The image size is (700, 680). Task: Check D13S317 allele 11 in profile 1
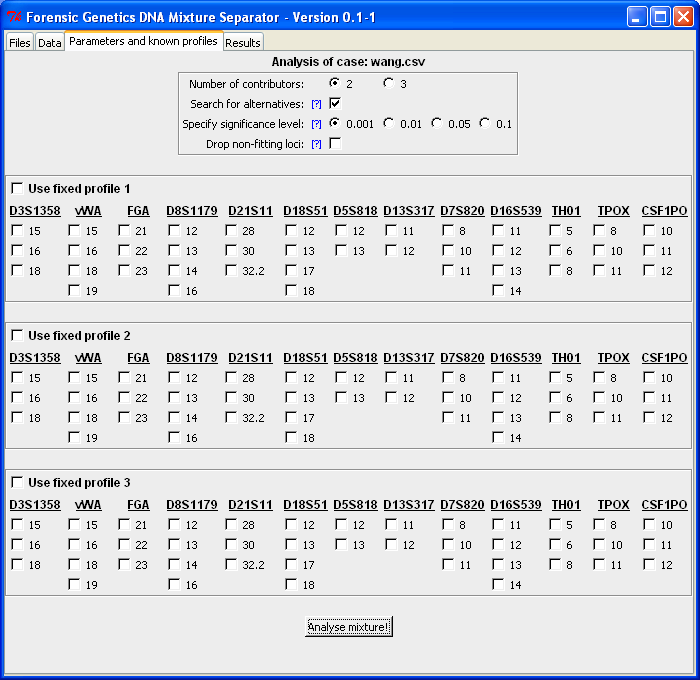tap(392, 230)
